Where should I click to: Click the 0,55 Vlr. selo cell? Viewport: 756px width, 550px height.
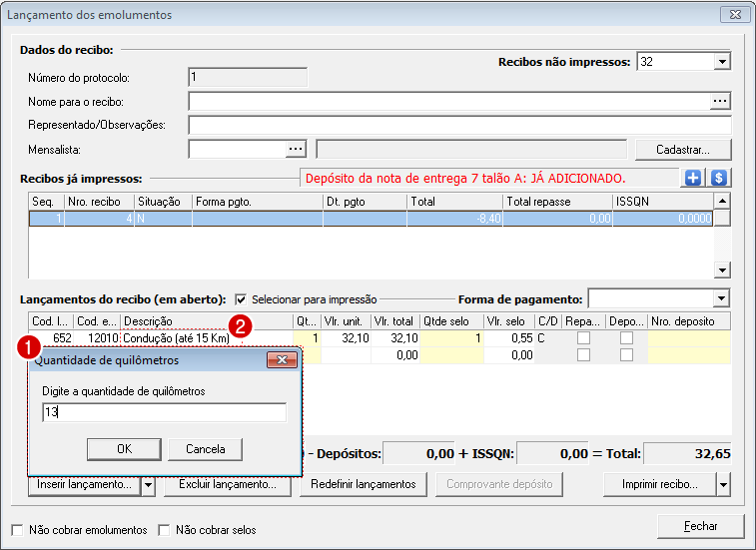point(509,338)
